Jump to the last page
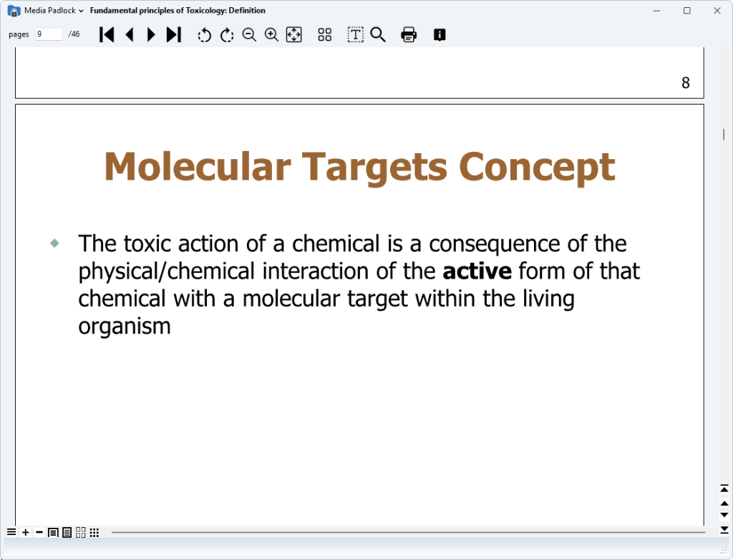Image resolution: width=733 pixels, height=560 pixels. (x=173, y=34)
